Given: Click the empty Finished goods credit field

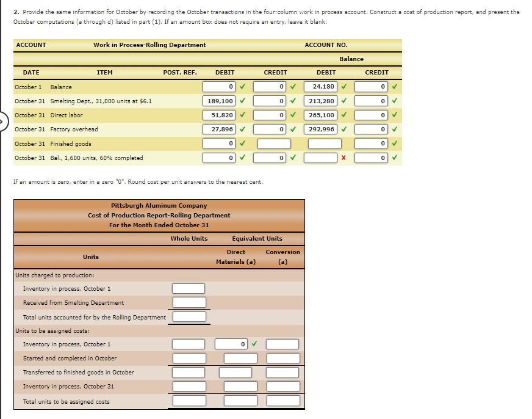Looking at the screenshot, I should [273, 143].
